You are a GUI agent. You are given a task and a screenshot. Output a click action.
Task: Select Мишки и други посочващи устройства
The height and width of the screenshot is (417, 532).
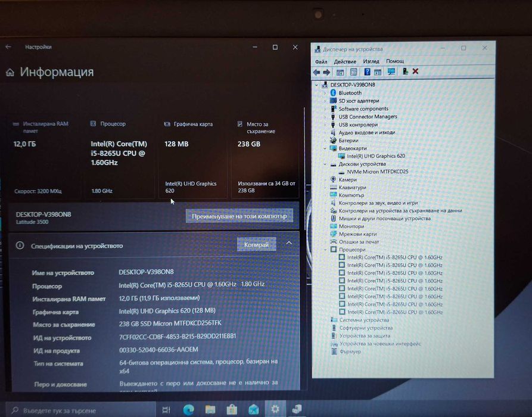[384, 219]
